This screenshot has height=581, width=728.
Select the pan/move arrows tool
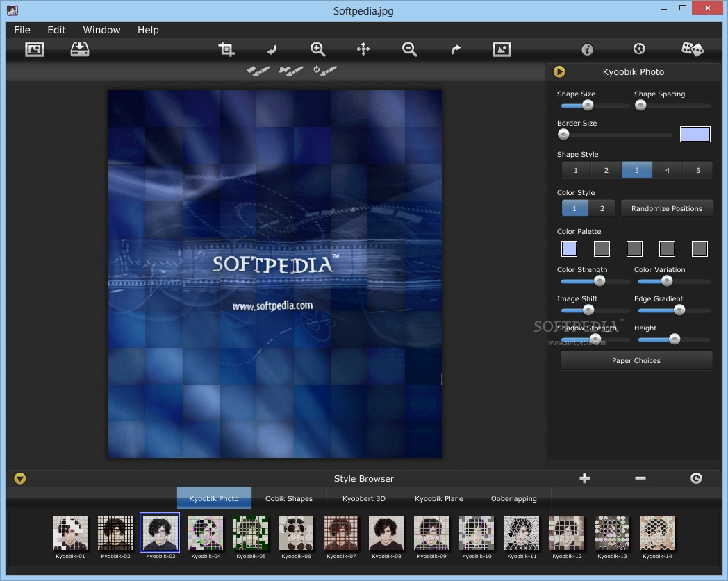pyautogui.click(x=363, y=49)
